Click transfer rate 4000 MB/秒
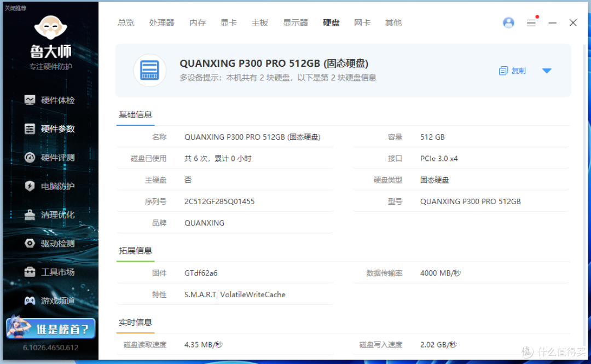 tap(440, 273)
